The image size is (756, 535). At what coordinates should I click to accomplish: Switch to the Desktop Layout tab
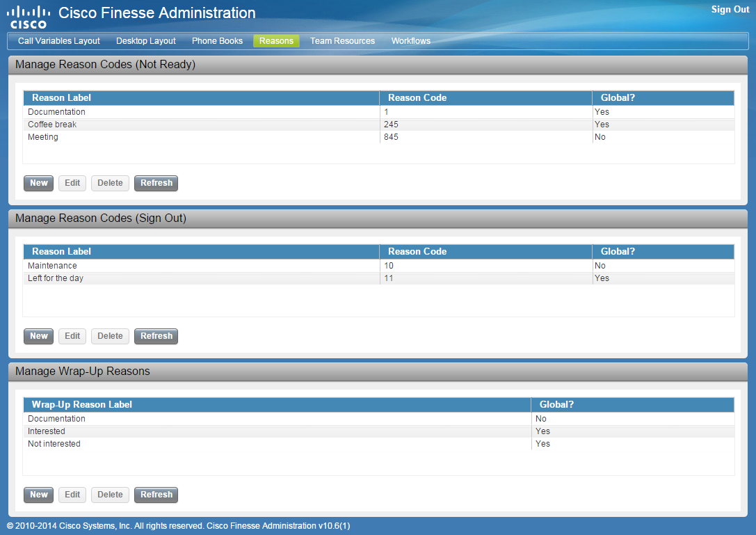(145, 41)
